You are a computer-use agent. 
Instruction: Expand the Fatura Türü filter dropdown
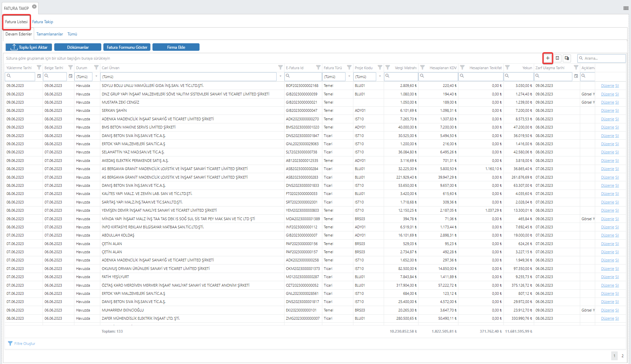(349, 76)
